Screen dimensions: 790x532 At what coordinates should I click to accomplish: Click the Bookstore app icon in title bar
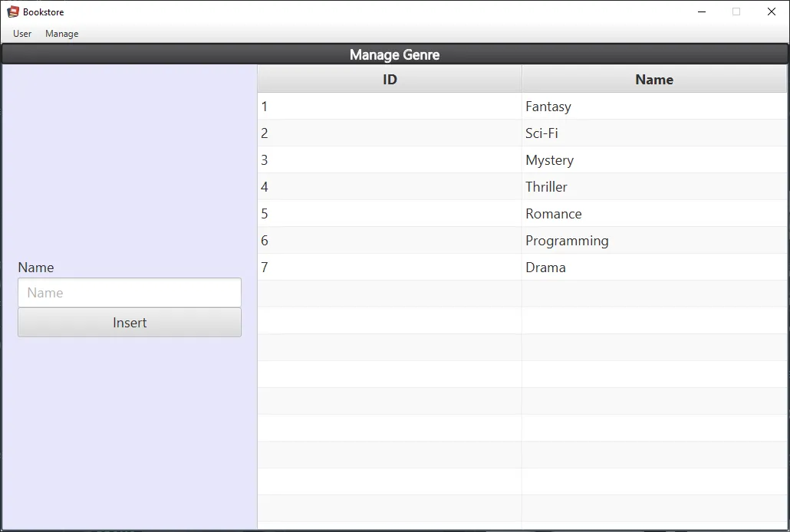point(12,11)
